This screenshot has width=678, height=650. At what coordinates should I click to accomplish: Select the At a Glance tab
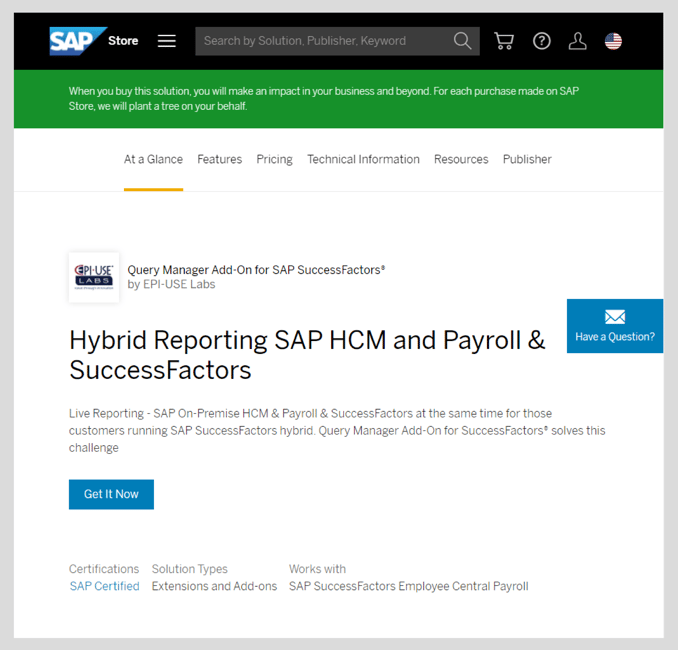click(x=153, y=159)
